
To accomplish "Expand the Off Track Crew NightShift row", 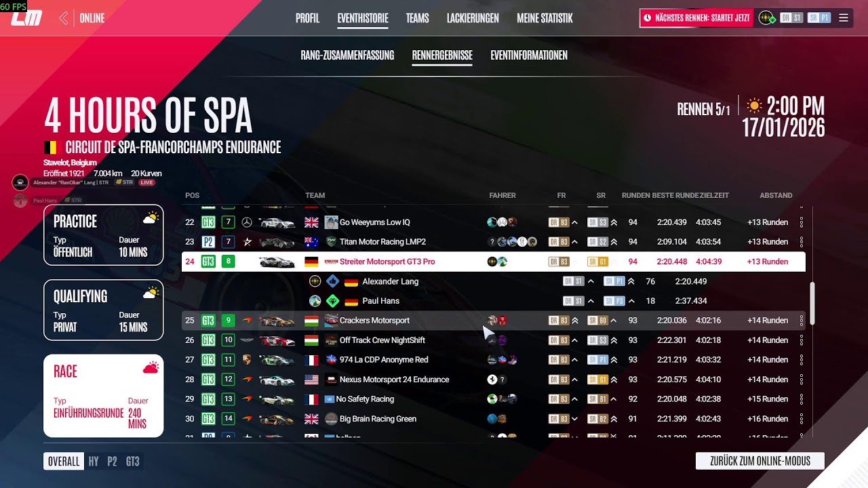I will 493,340.
